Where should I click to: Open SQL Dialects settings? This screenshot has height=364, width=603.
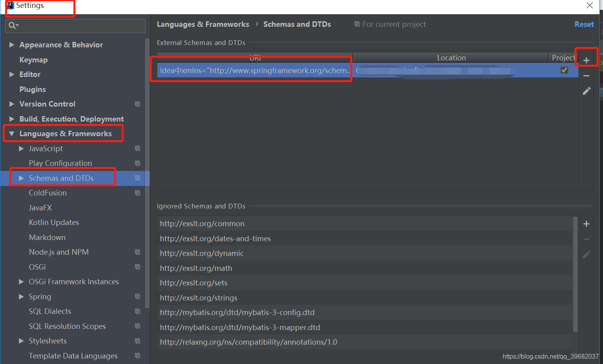50,311
